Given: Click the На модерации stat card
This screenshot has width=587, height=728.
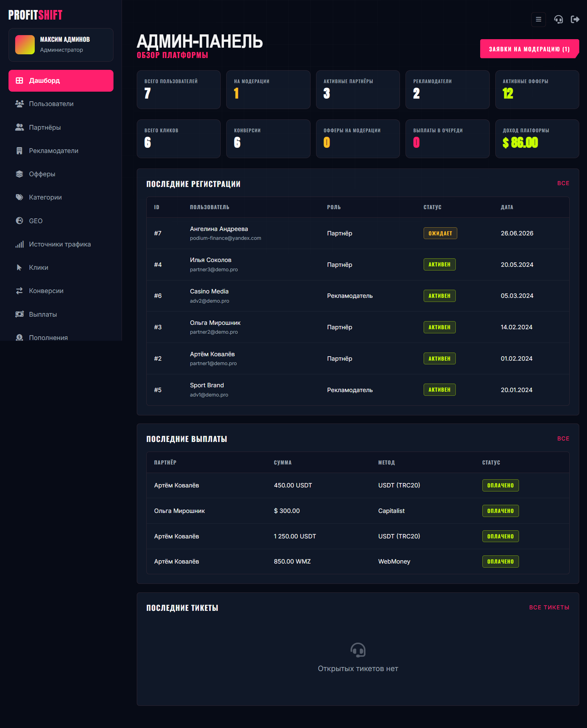Looking at the screenshot, I should (x=268, y=90).
